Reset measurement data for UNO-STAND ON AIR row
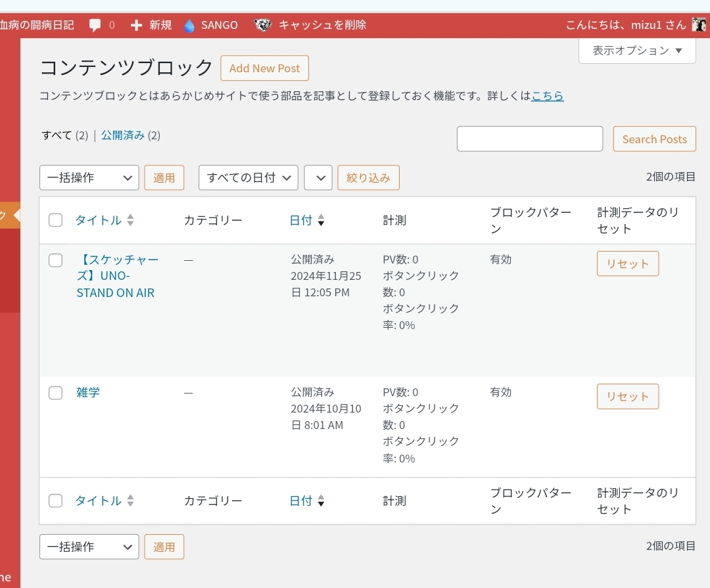The width and height of the screenshot is (710, 588). pos(628,263)
